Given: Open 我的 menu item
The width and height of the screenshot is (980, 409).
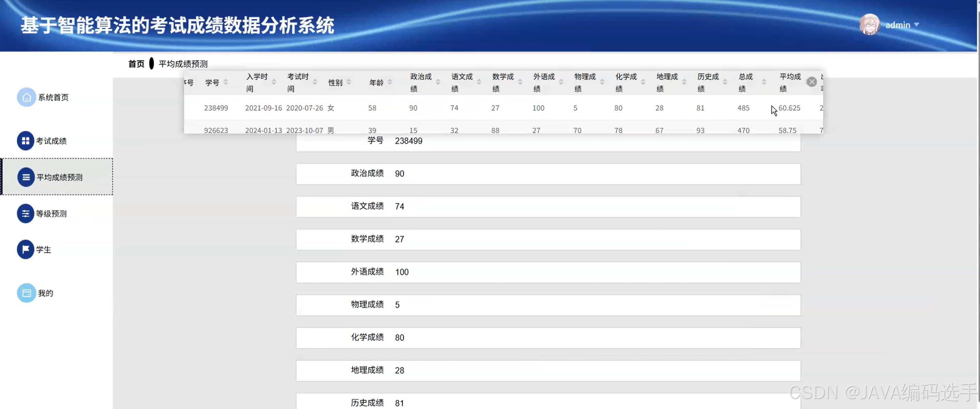Looking at the screenshot, I should [x=46, y=293].
